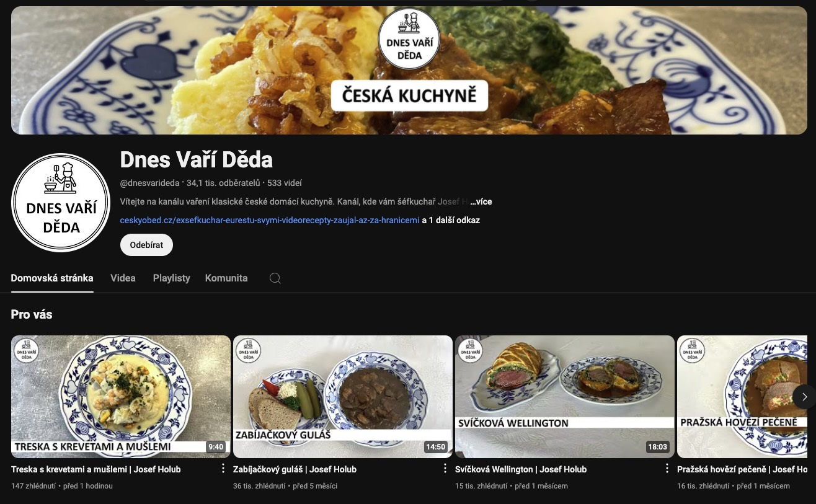Open the channel search magnifier icon
816x504 pixels.
tap(275, 278)
